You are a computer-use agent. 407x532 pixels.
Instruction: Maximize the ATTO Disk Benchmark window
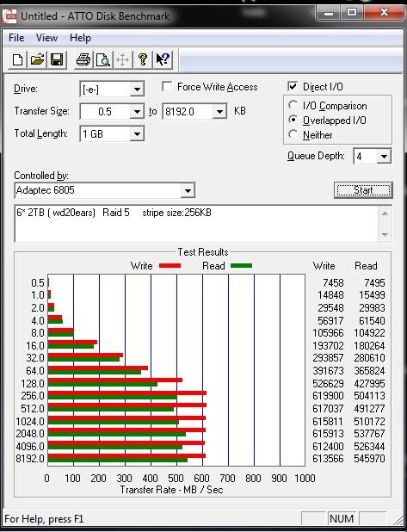351,13
